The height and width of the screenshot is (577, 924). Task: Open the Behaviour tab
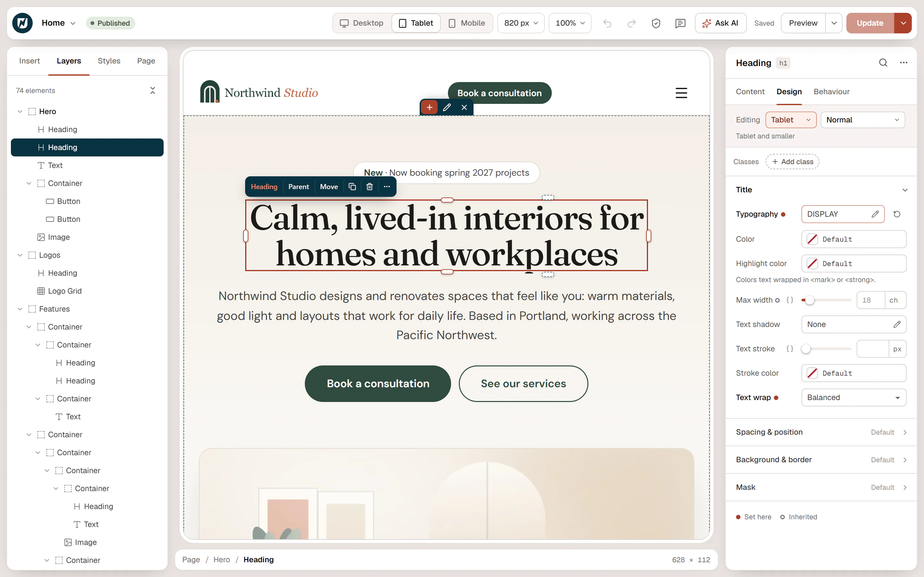click(831, 92)
